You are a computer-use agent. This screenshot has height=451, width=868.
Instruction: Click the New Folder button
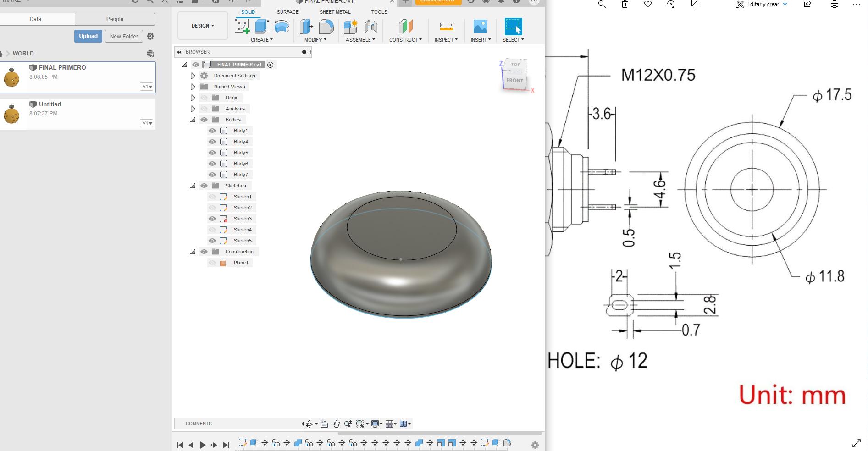tap(124, 36)
